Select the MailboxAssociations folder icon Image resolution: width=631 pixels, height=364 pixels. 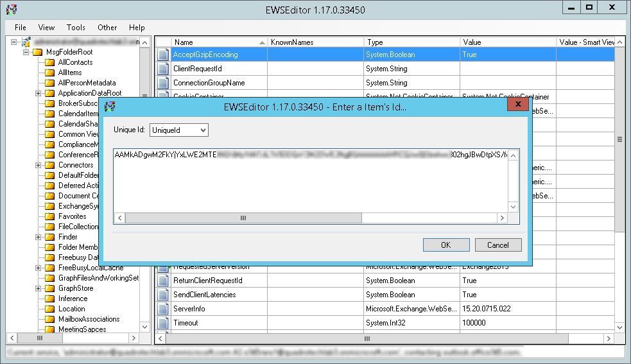[x=49, y=319]
